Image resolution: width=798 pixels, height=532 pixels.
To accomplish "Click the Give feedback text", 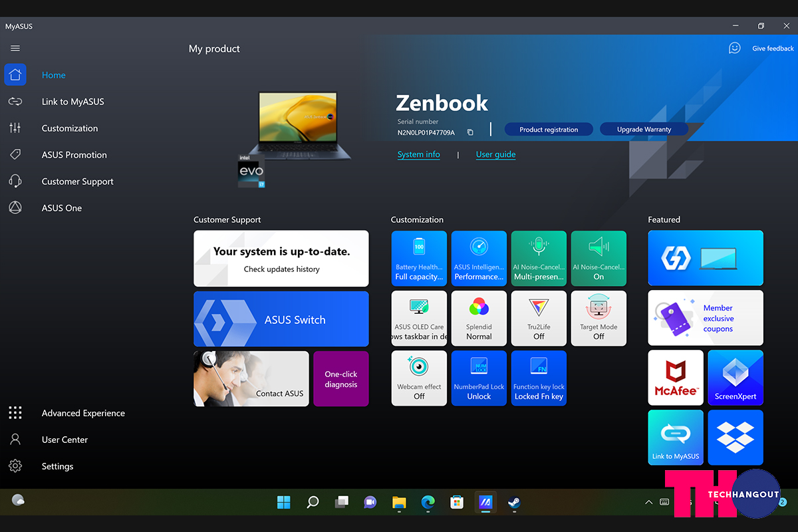I will pyautogui.click(x=773, y=49).
